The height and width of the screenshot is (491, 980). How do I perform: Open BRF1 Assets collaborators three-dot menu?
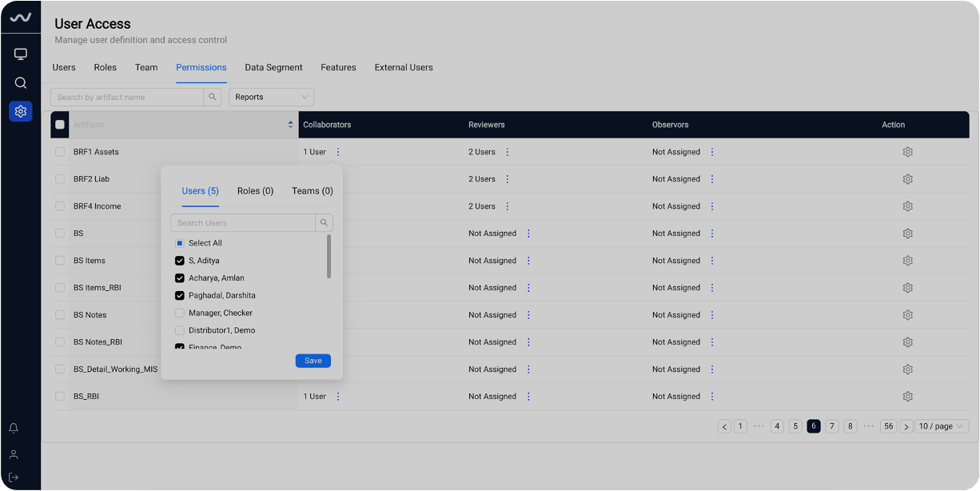(x=338, y=152)
